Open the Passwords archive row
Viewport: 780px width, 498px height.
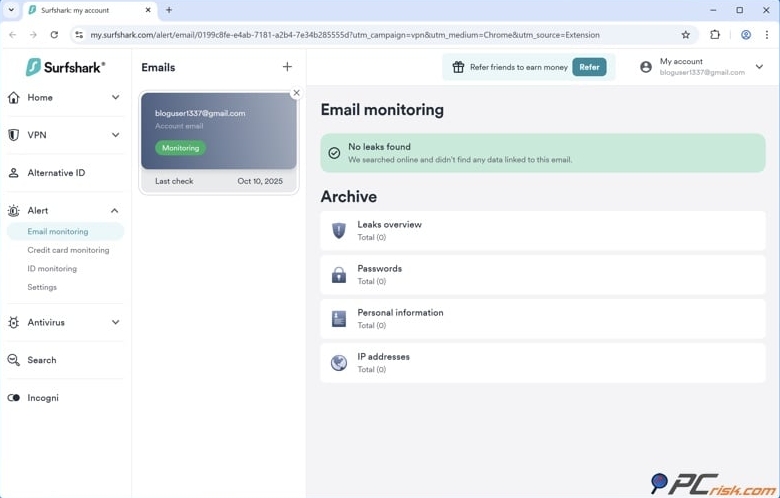click(x=542, y=274)
